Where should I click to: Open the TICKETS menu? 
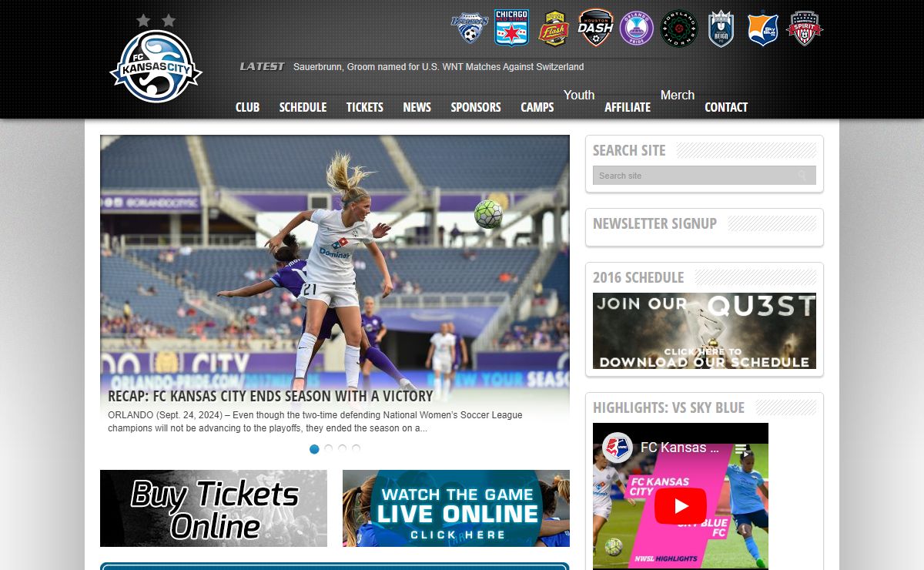pos(364,107)
